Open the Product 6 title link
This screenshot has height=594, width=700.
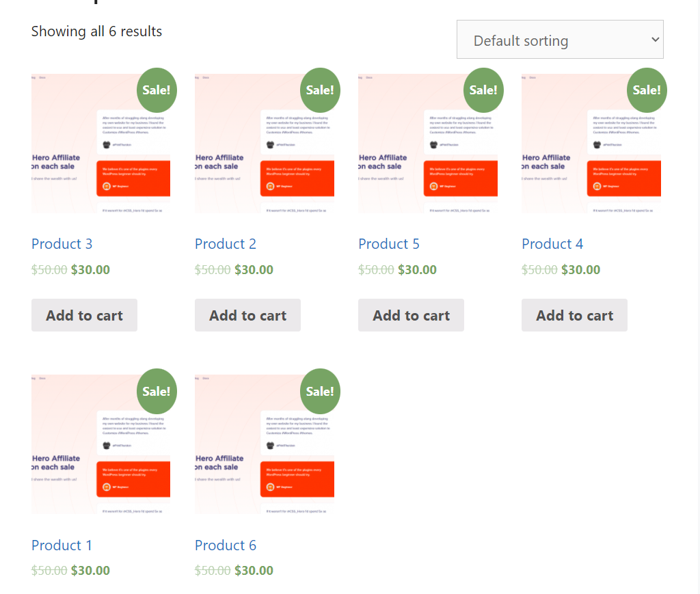point(226,545)
